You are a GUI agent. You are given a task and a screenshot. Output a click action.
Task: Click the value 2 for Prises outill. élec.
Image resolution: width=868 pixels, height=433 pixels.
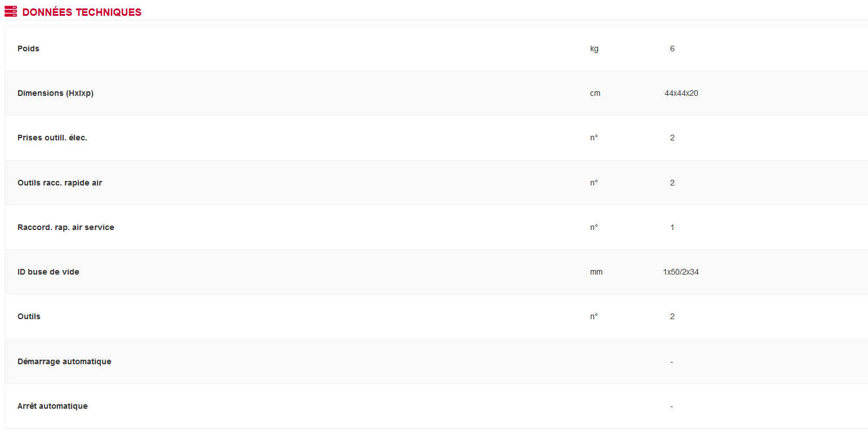coord(672,138)
